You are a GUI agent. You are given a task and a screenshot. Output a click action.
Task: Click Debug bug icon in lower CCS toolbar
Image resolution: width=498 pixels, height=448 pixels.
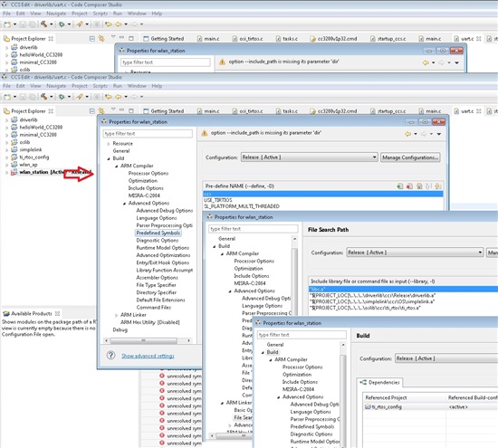pyautogui.click(x=62, y=97)
